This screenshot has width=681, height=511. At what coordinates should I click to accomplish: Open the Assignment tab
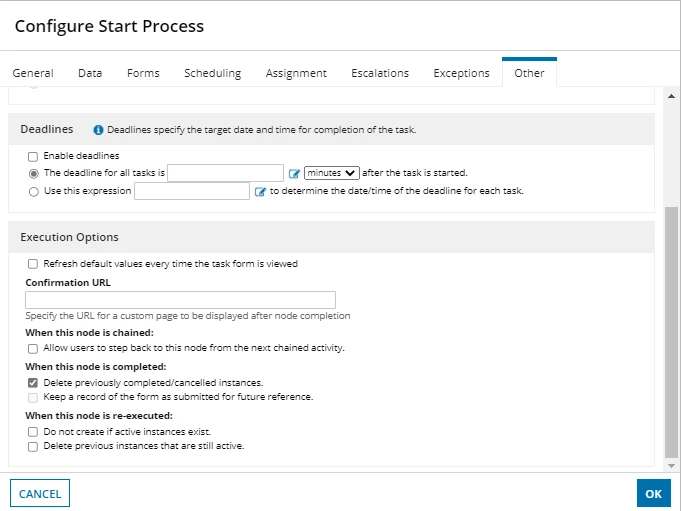click(296, 73)
